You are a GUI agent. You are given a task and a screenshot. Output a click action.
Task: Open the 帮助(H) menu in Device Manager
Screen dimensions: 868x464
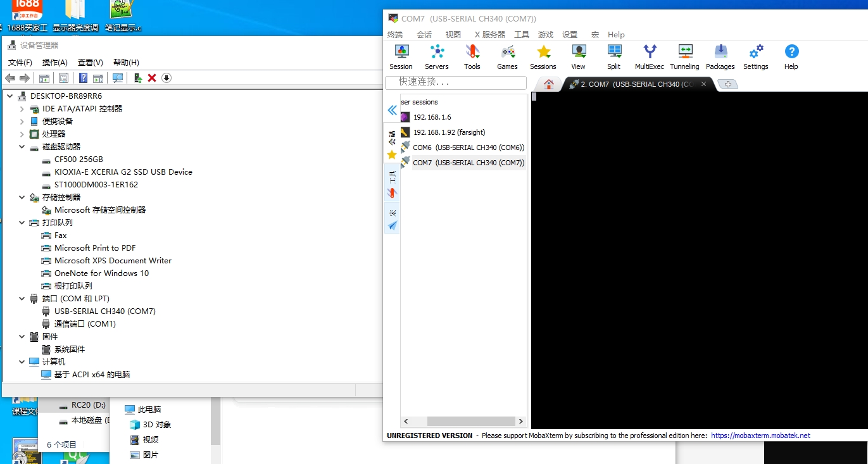tap(126, 63)
